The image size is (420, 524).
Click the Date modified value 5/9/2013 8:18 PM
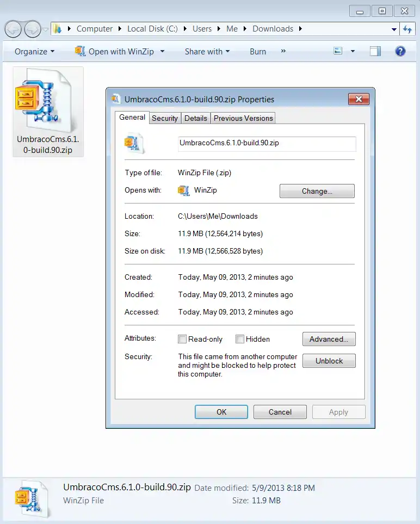point(283,488)
